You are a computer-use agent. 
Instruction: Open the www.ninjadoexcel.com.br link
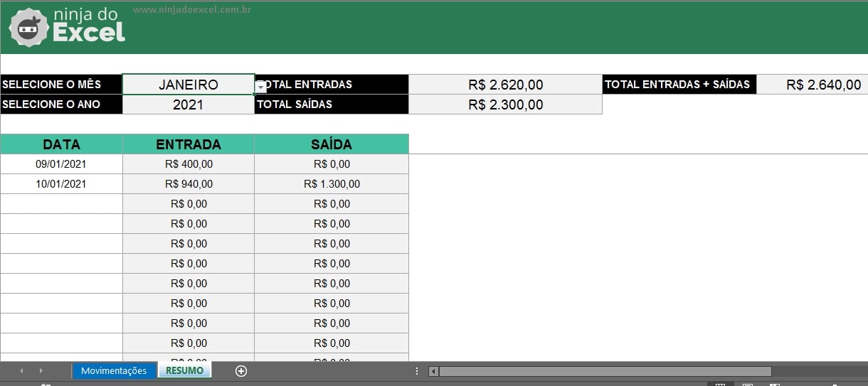pos(192,10)
